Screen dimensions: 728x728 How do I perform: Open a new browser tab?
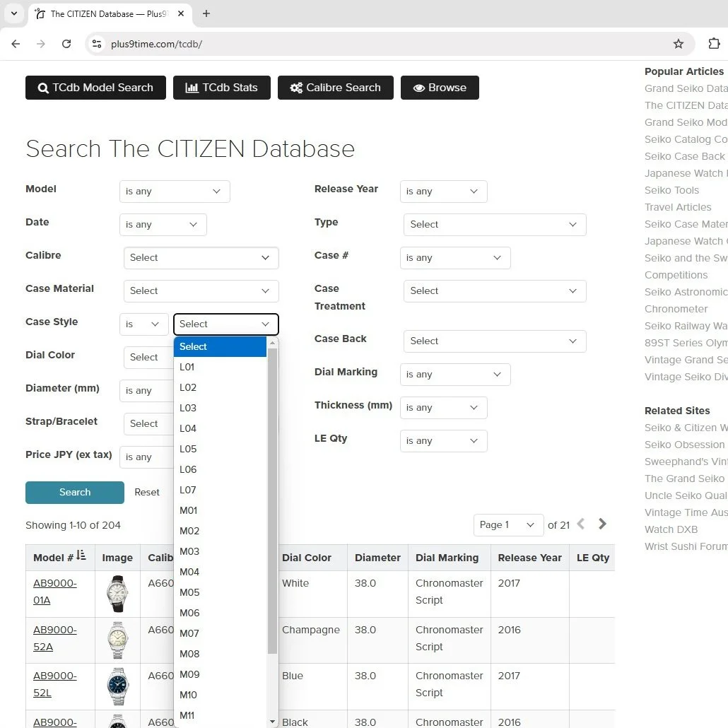coord(206,13)
